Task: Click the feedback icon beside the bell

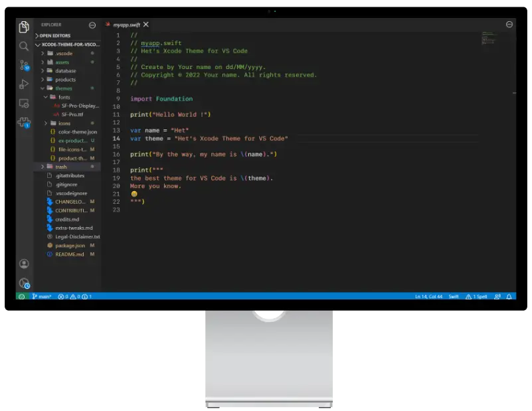Action: coord(497,296)
